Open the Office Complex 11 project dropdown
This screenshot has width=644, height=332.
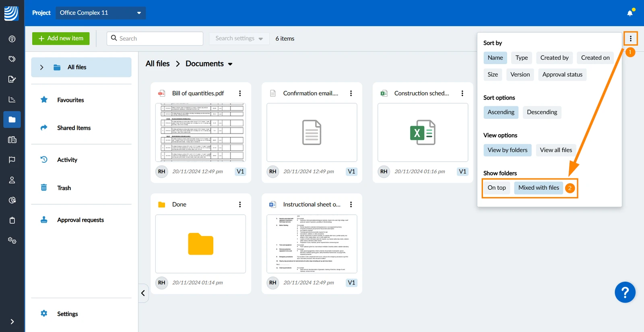(101, 13)
